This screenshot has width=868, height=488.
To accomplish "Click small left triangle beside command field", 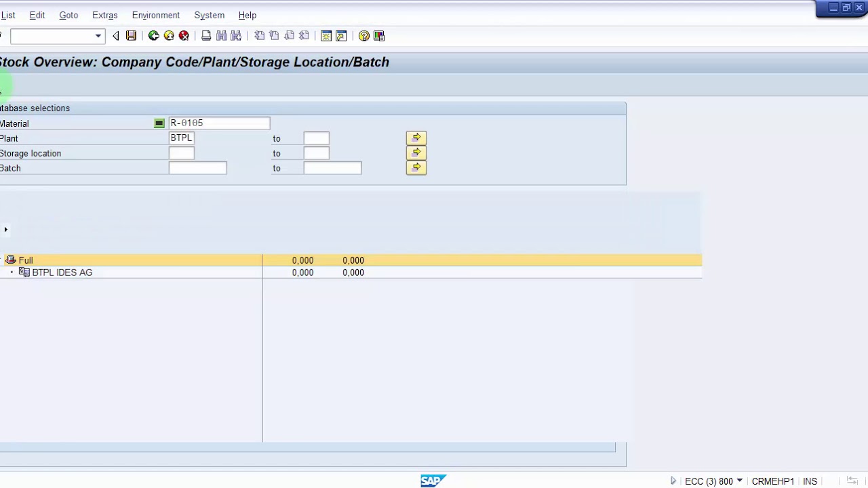I will pos(116,36).
